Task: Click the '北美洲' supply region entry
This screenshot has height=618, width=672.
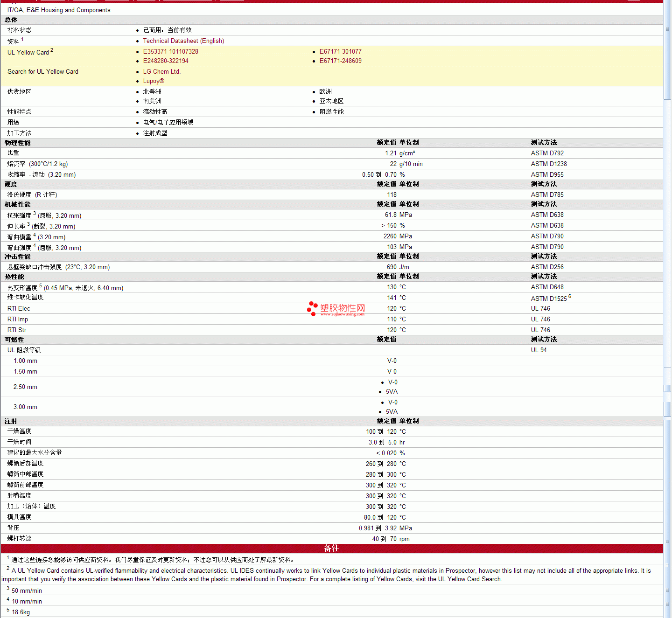Action: click(152, 92)
